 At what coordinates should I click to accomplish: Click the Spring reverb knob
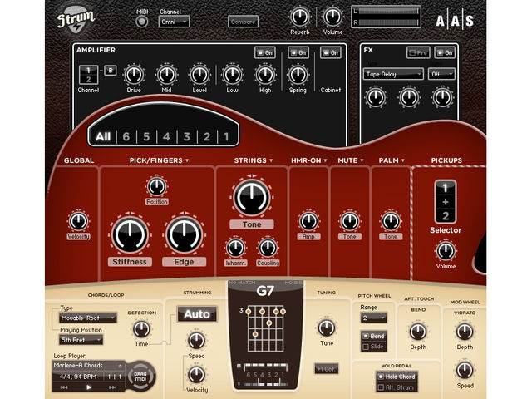[x=298, y=75]
